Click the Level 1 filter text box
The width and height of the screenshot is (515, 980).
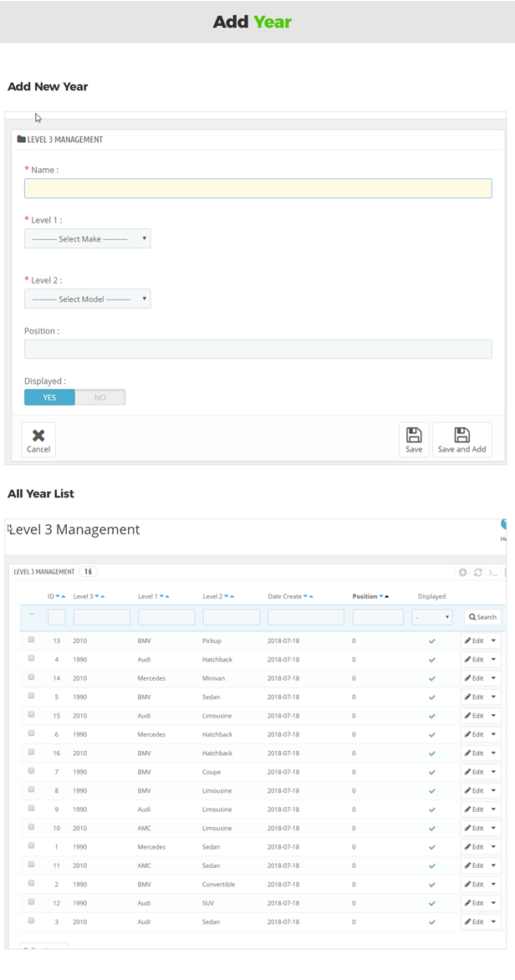(166, 617)
